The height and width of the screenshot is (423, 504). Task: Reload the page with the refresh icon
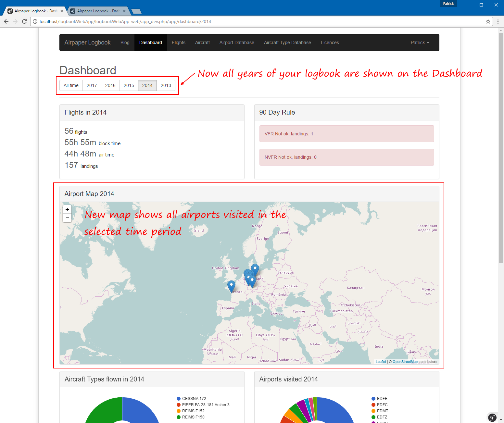24,21
